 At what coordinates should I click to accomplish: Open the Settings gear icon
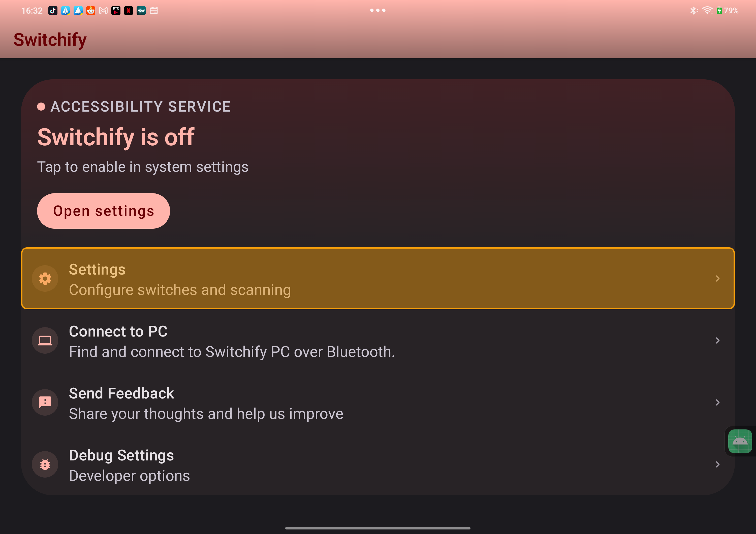(x=45, y=279)
